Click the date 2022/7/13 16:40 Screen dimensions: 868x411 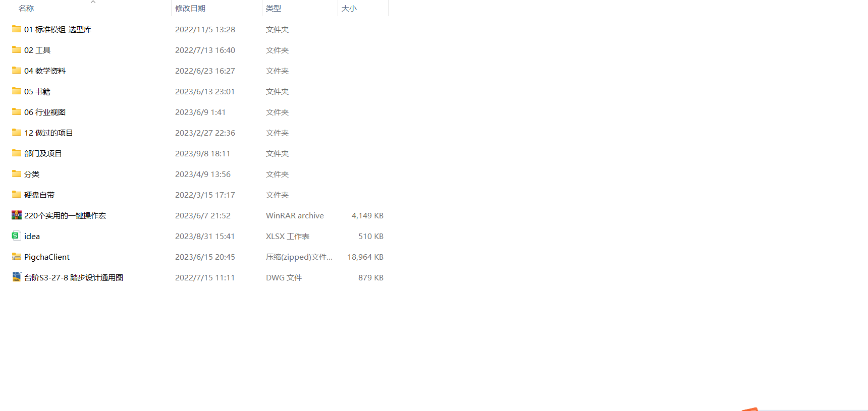point(205,50)
